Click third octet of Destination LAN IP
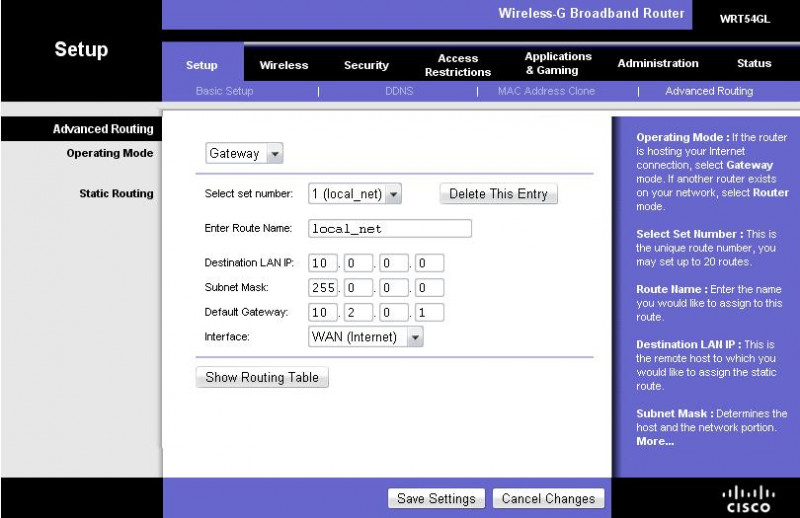The width and height of the screenshot is (800, 518). (394, 263)
